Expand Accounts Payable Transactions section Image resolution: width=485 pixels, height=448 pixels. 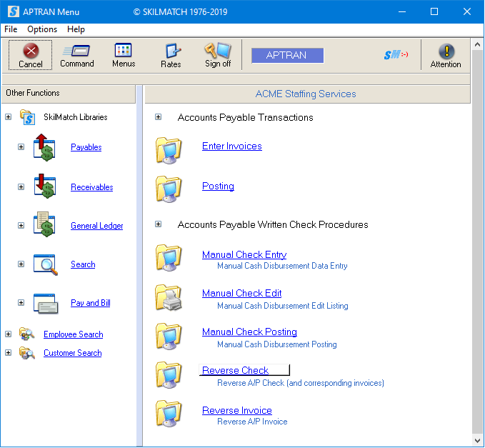click(158, 117)
